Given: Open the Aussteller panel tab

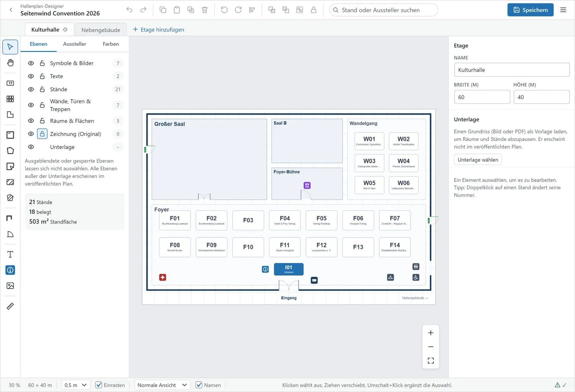Looking at the screenshot, I should [75, 44].
